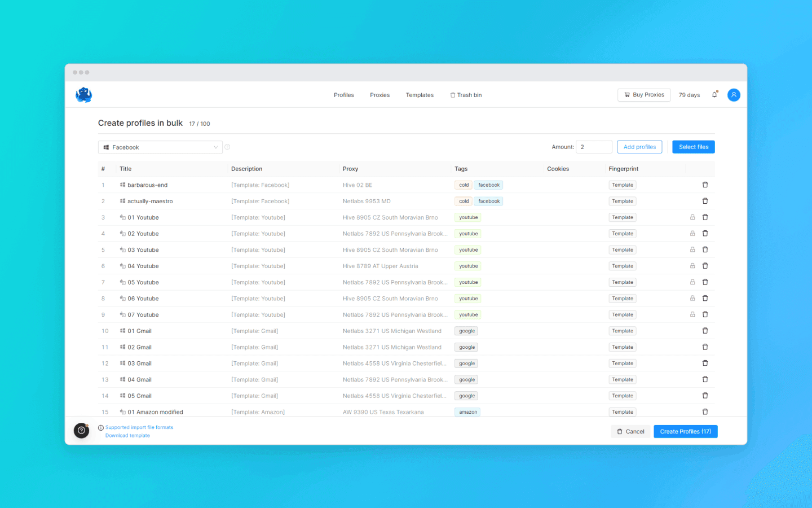Viewport: 812px width, 508px height.
Task: Open the help chat bubble icon
Action: pos(81,431)
